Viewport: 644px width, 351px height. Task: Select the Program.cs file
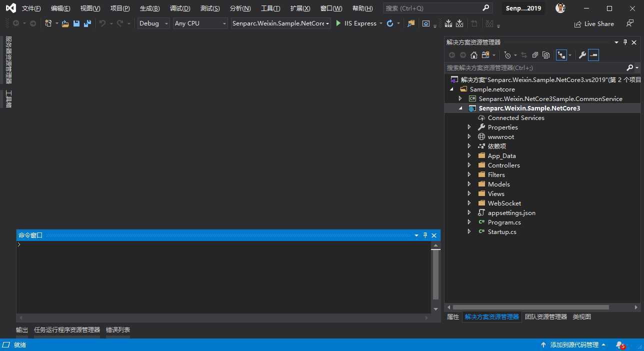(x=504, y=222)
